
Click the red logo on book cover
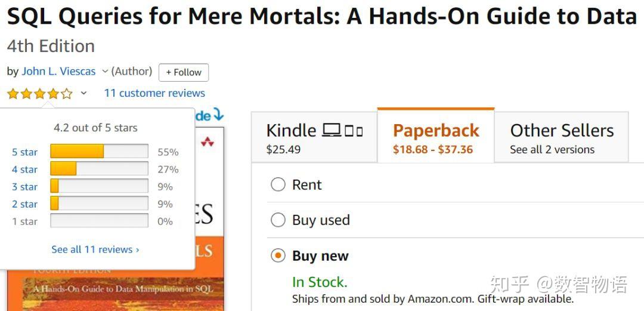pos(208,141)
